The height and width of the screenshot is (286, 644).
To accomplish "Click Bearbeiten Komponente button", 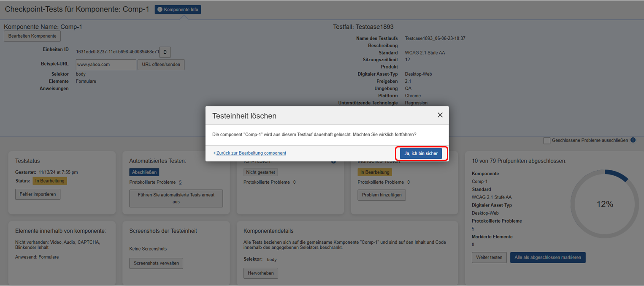I will coord(32,36).
